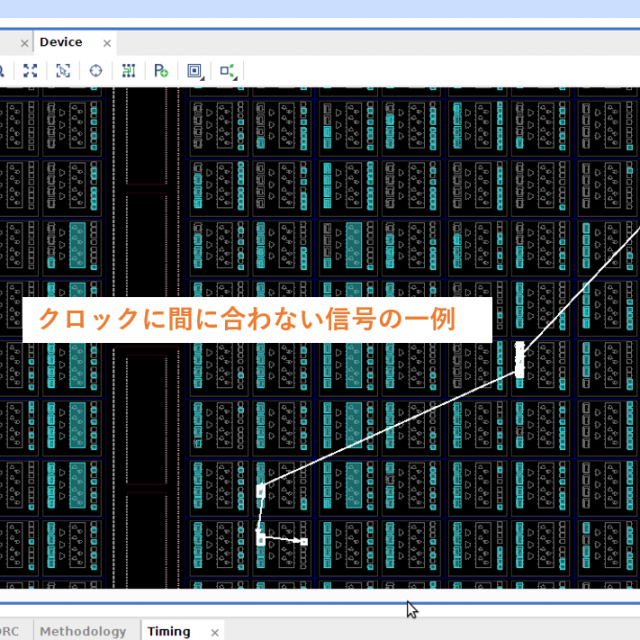Open the Methodology tab

click(83, 631)
